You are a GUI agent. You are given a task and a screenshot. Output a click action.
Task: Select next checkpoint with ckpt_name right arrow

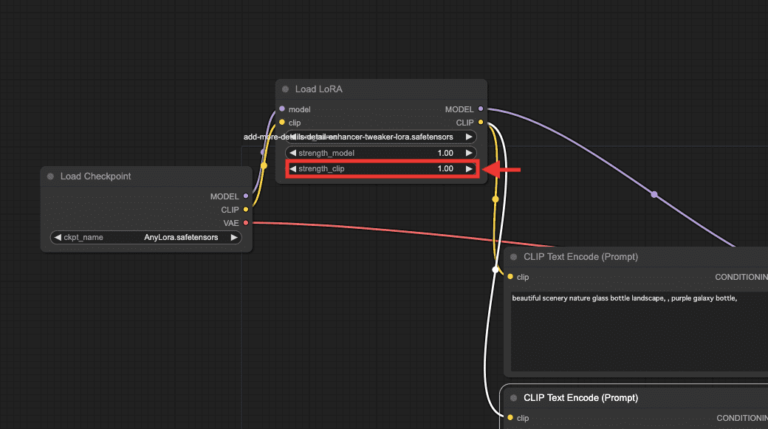(x=235, y=238)
